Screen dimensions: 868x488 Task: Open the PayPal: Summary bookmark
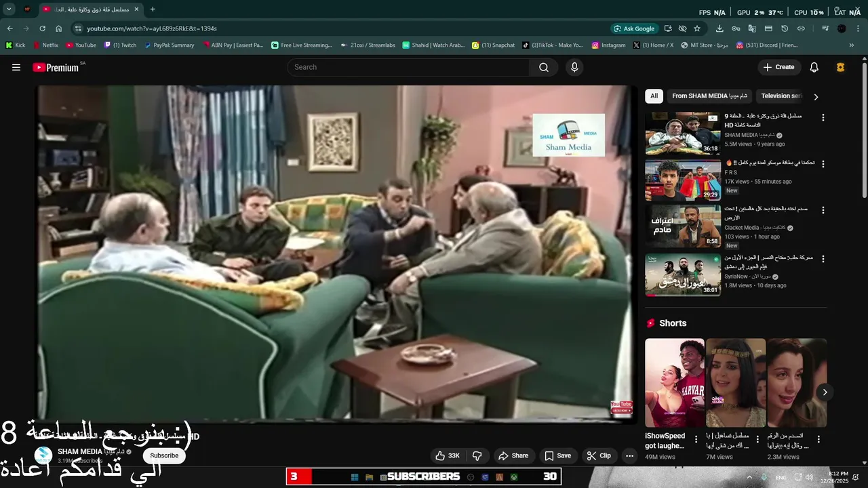[169, 45]
